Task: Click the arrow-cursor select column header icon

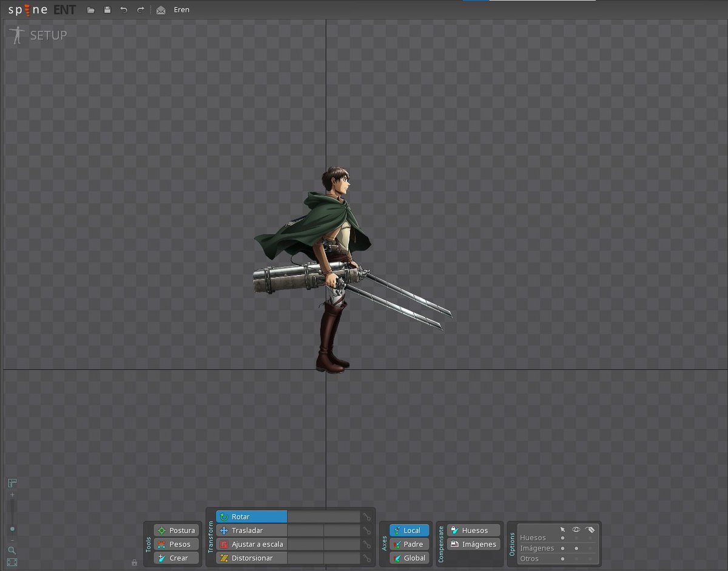Action: point(562,529)
